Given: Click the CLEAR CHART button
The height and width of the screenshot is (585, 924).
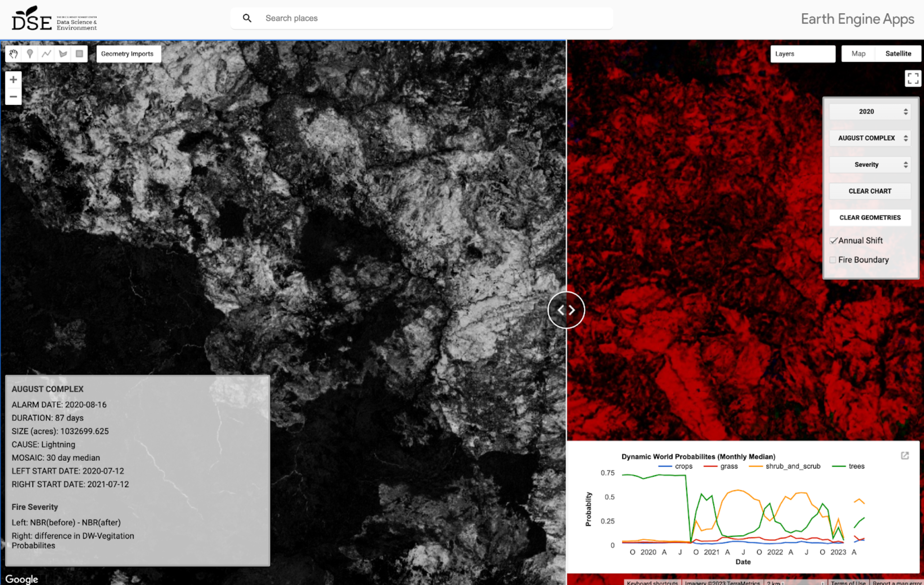Looking at the screenshot, I should 870,191.
